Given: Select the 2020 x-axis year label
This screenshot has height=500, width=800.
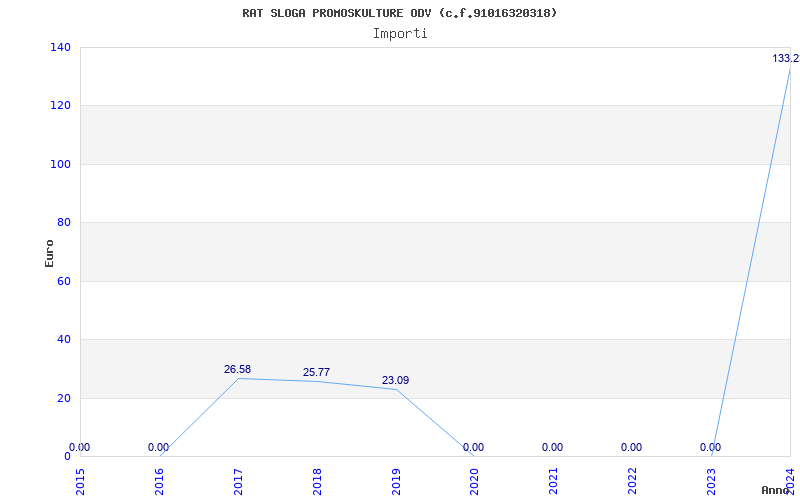Looking at the screenshot, I should point(474,481).
